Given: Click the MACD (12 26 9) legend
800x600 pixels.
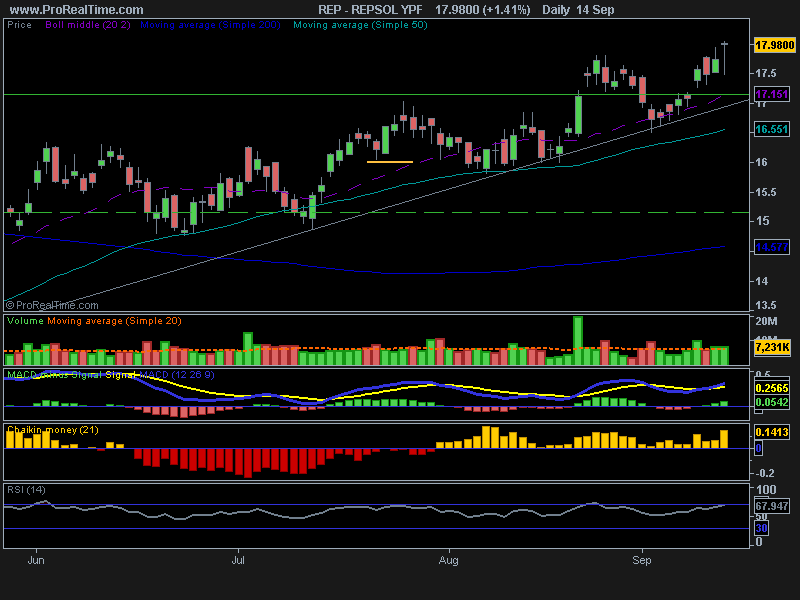Looking at the screenshot, I should [x=177, y=374].
